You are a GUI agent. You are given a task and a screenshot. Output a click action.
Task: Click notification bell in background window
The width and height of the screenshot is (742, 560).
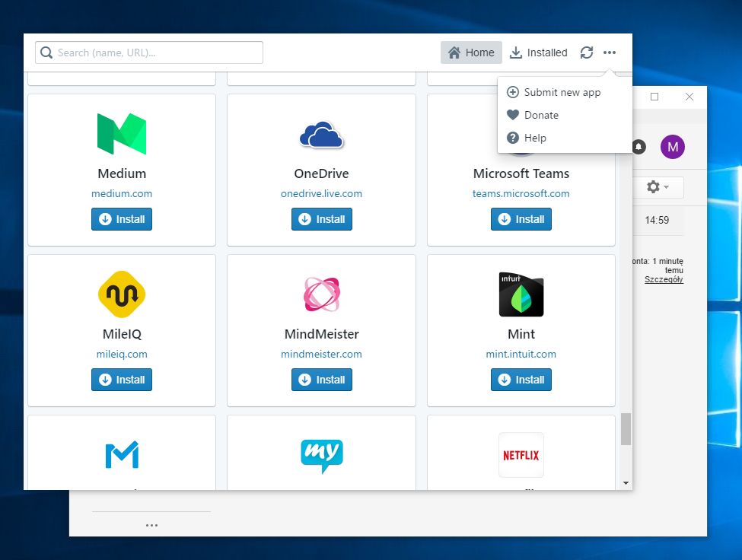(639, 147)
